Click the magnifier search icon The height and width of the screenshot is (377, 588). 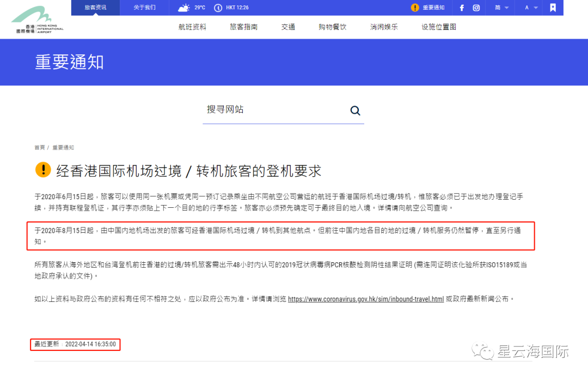point(355,111)
